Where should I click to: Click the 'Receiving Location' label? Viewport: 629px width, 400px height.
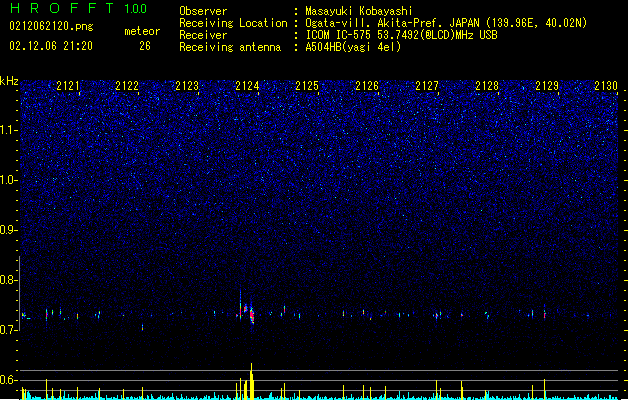(233, 23)
